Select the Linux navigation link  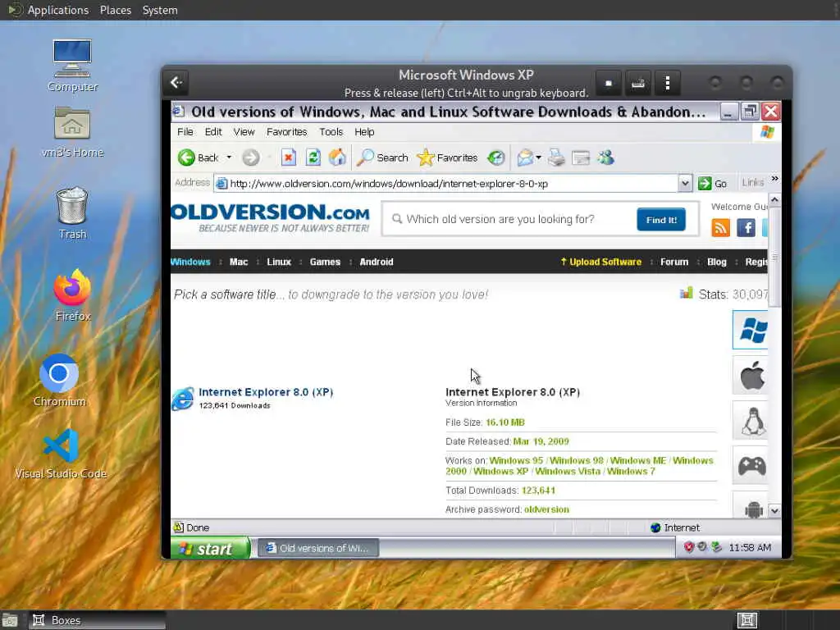pyautogui.click(x=279, y=262)
